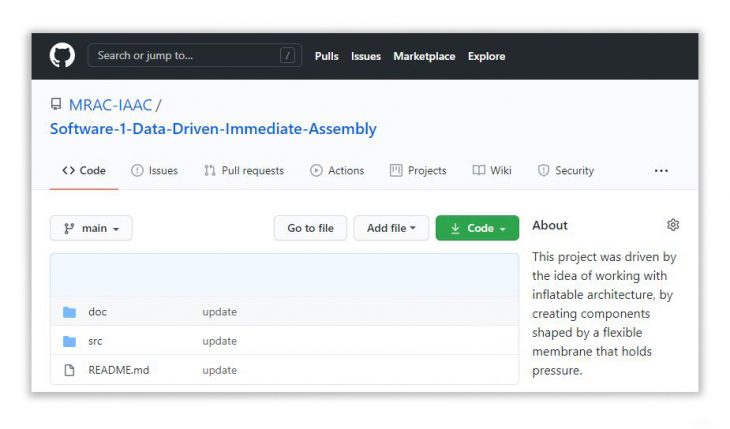Click the README.md file icon
This screenshot has height=429, width=730.
(69, 370)
